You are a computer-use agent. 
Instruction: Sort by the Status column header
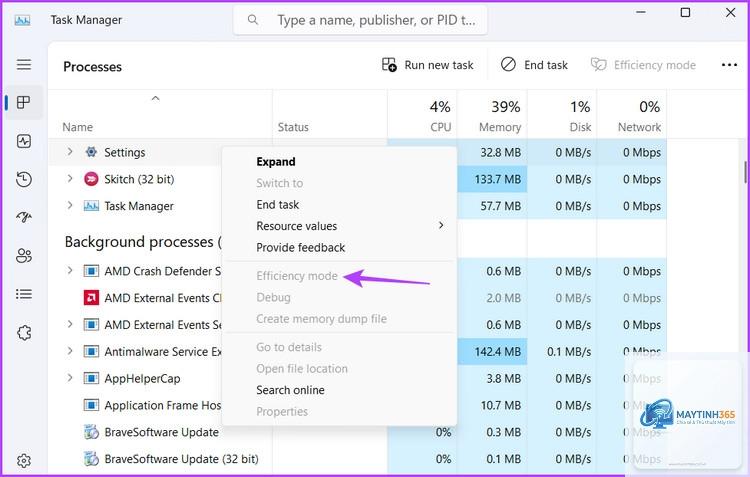click(293, 127)
